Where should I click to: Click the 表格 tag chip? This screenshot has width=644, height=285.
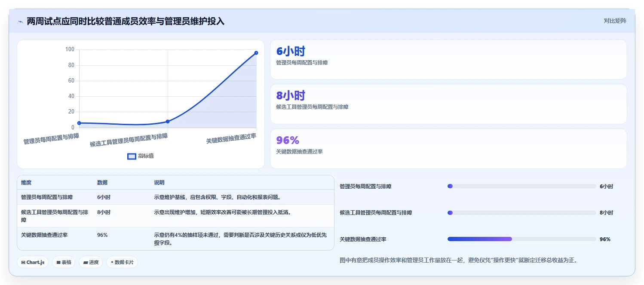coord(64,262)
